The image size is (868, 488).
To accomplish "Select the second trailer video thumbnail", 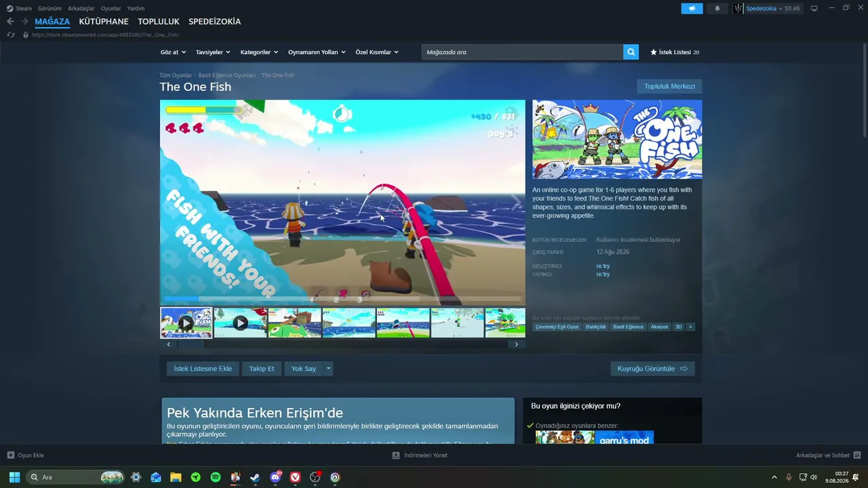I will pos(240,323).
